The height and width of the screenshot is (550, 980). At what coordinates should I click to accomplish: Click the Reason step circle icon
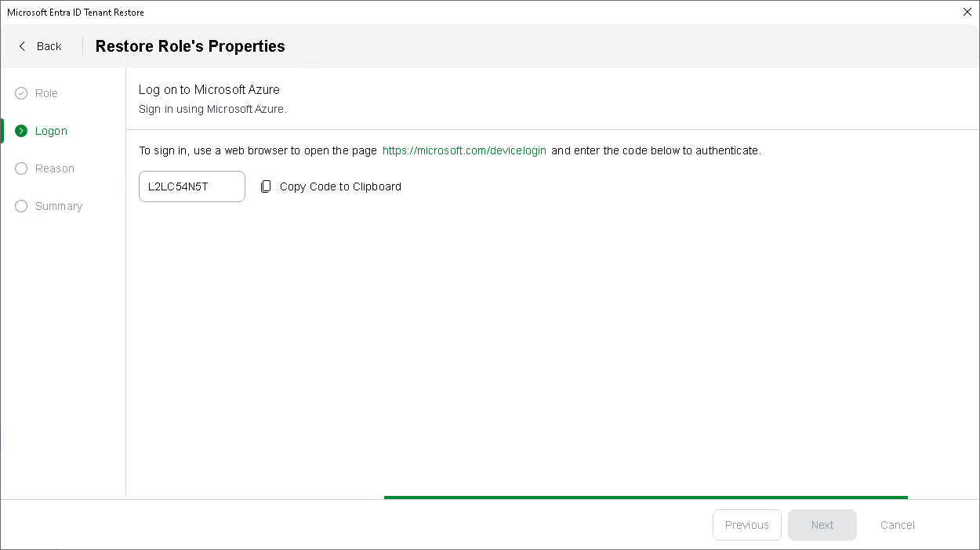[x=21, y=168]
